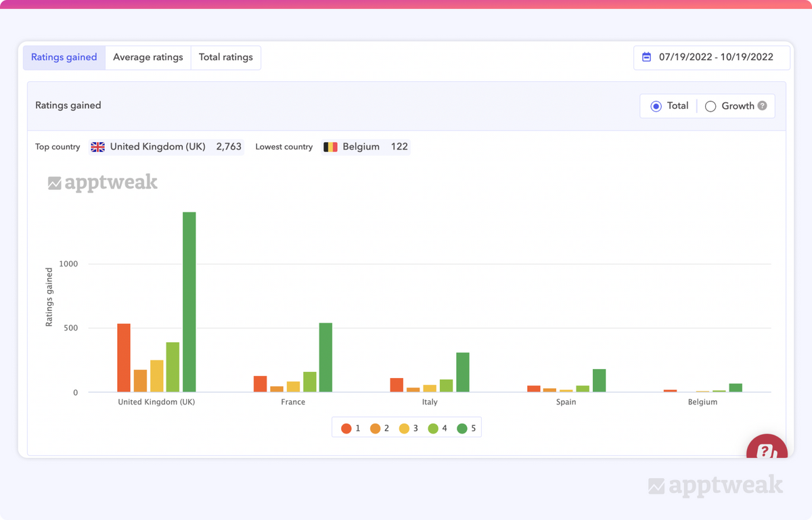Click the vertical Ratings gained axis title
The width and height of the screenshot is (812, 520).
tap(49, 298)
